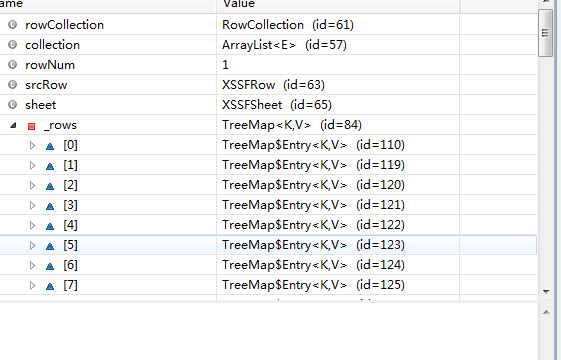Click the blue triangle icon of entry [3]
The image size is (561, 360).
tap(50, 206)
